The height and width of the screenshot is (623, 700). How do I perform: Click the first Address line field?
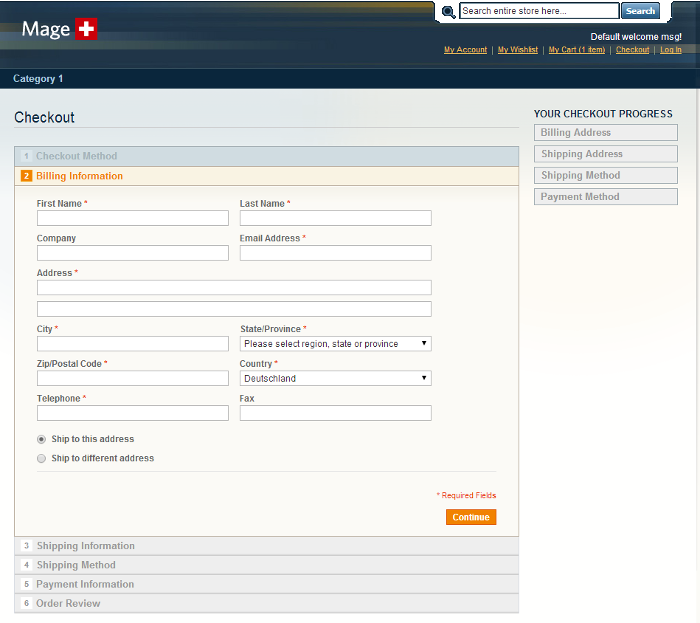point(234,288)
